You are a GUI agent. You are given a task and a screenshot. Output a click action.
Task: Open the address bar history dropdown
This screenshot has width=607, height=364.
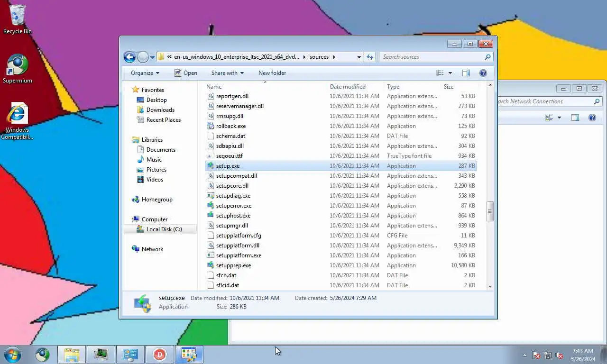point(359,57)
